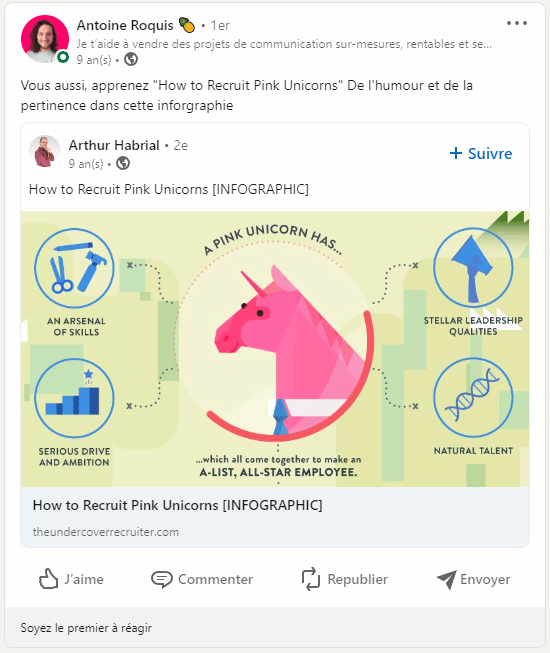
Task: Click the plus icon next to Suivre
Action: pyautogui.click(x=456, y=153)
